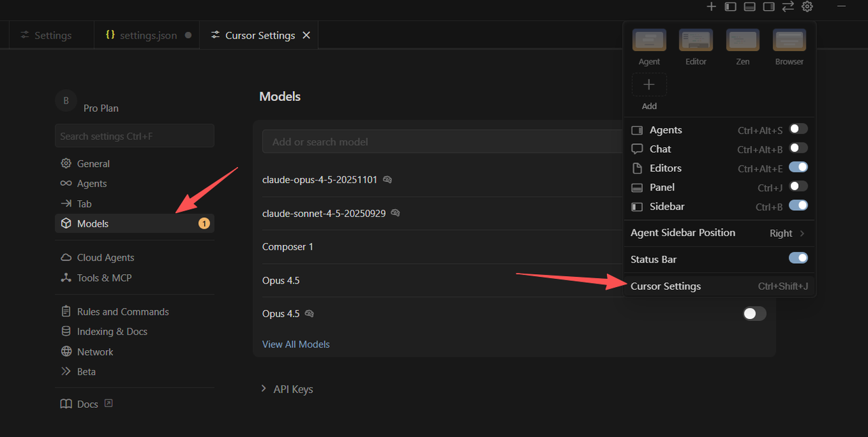The height and width of the screenshot is (437, 868).
Task: Click the Pro Plan label
Action: pyautogui.click(x=101, y=108)
